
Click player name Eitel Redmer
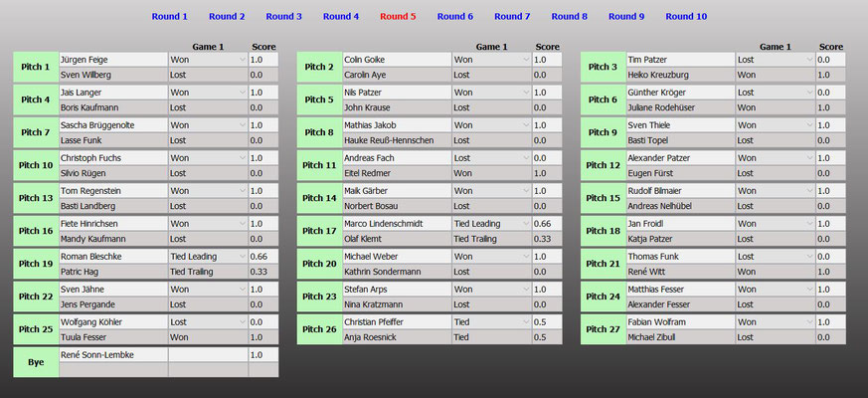(x=364, y=173)
